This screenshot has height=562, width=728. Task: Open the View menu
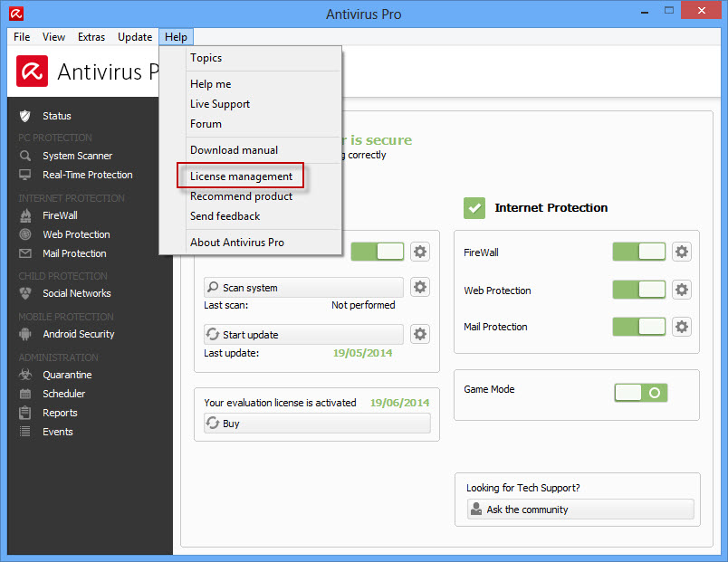(x=53, y=37)
